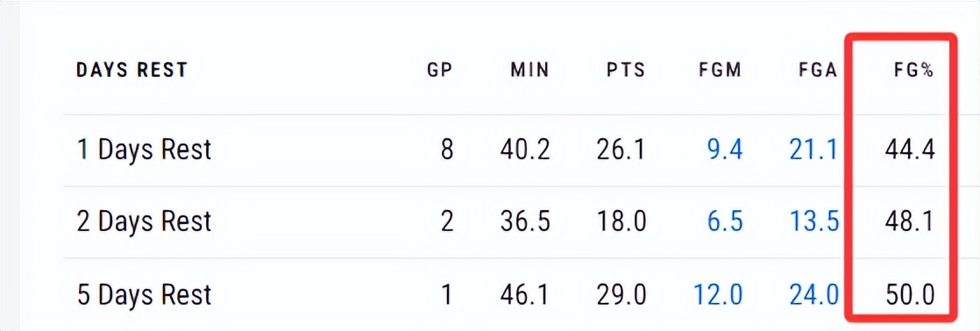
Task: Select the 1 Days Rest row label
Action: (145, 151)
